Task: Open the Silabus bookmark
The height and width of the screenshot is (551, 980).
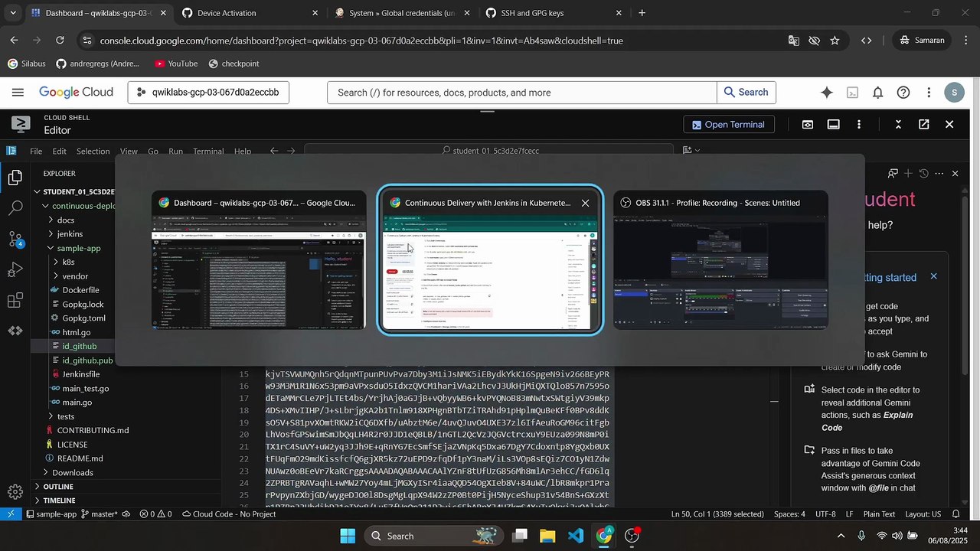Action: 27,64
